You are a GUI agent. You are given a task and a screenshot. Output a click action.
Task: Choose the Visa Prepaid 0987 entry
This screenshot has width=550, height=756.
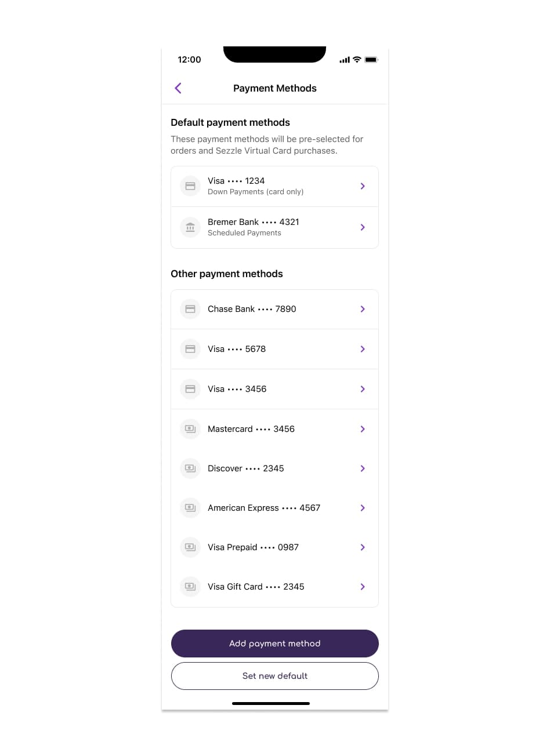pyautogui.click(x=274, y=547)
